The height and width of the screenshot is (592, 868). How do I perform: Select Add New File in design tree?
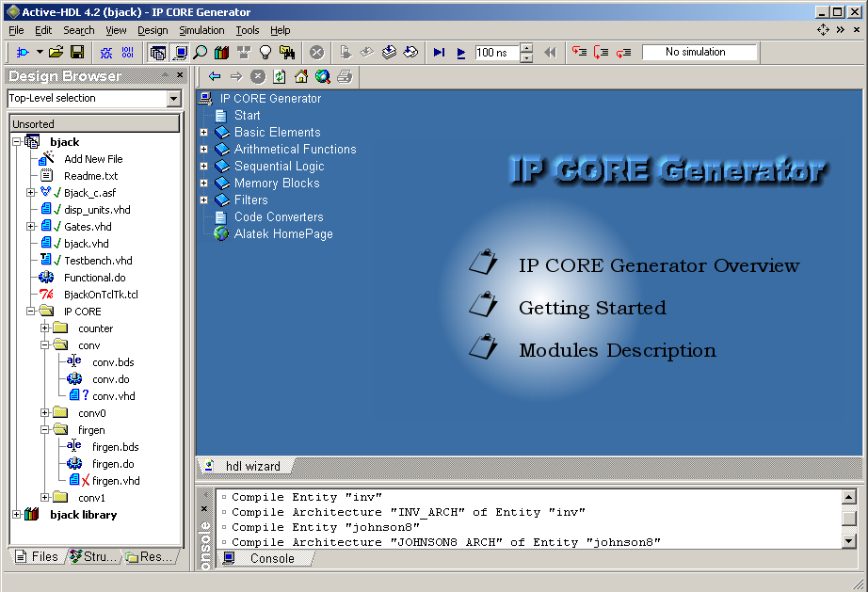click(x=93, y=159)
